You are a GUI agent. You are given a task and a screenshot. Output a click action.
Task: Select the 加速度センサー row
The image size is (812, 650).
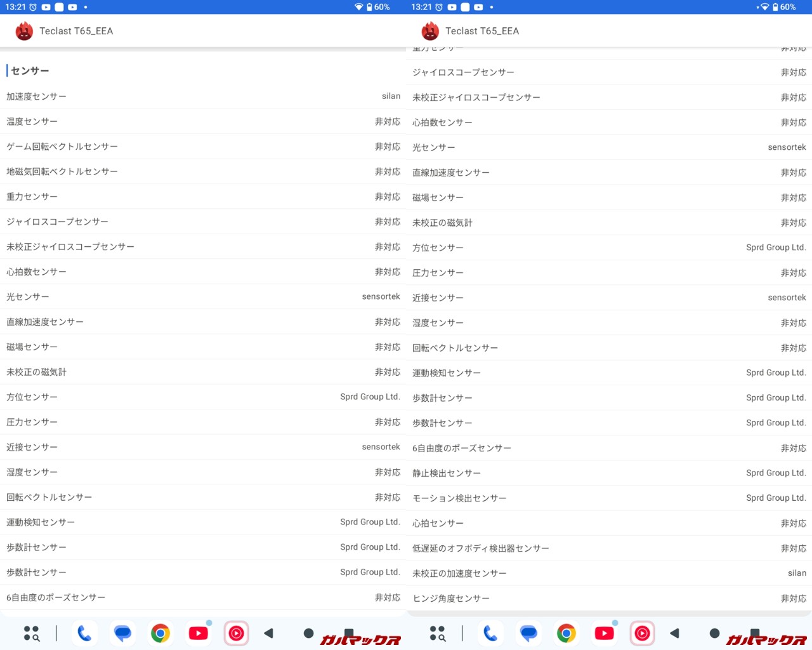pos(203,96)
